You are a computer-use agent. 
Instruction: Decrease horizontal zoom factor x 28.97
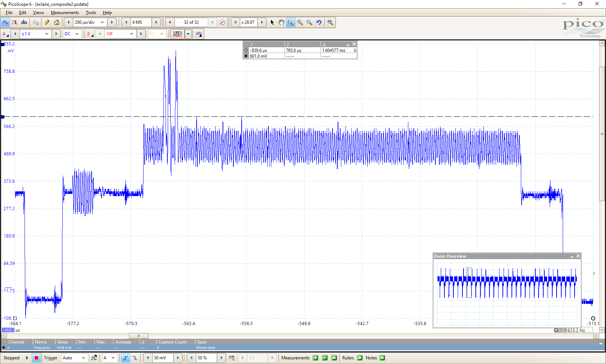tap(236, 22)
